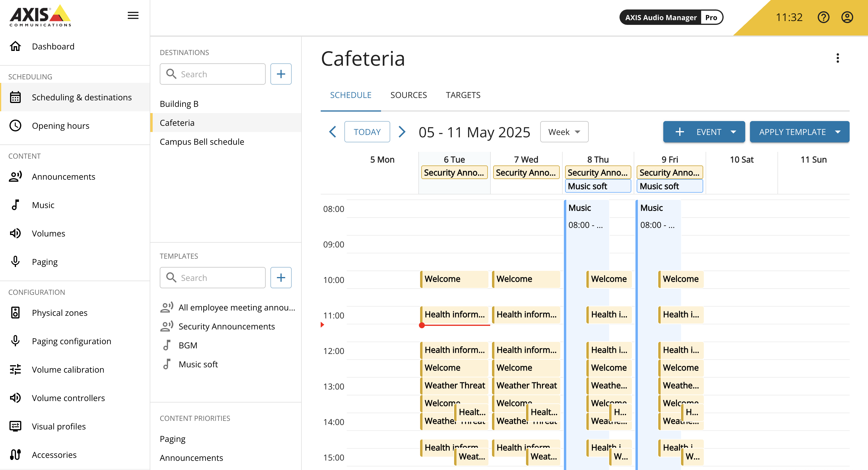Click the Volumes speaker icon
868x470 pixels.
pyautogui.click(x=15, y=233)
